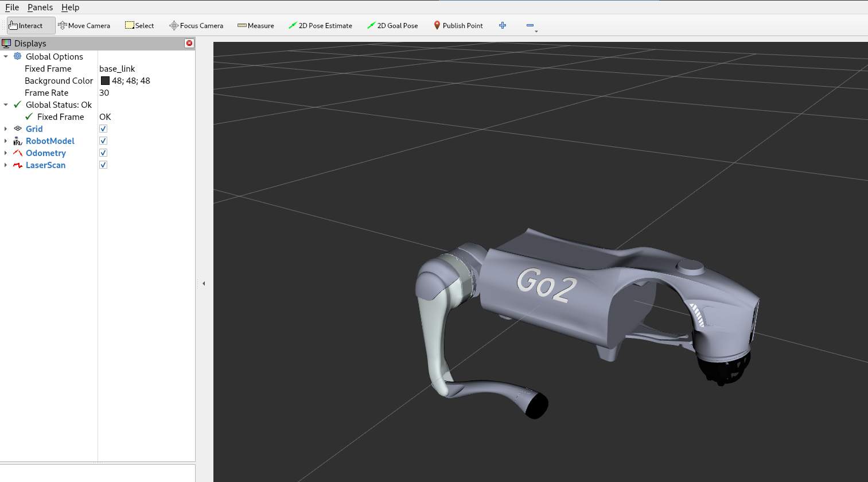
Task: Click the Background Color swatch
Action: tap(105, 81)
